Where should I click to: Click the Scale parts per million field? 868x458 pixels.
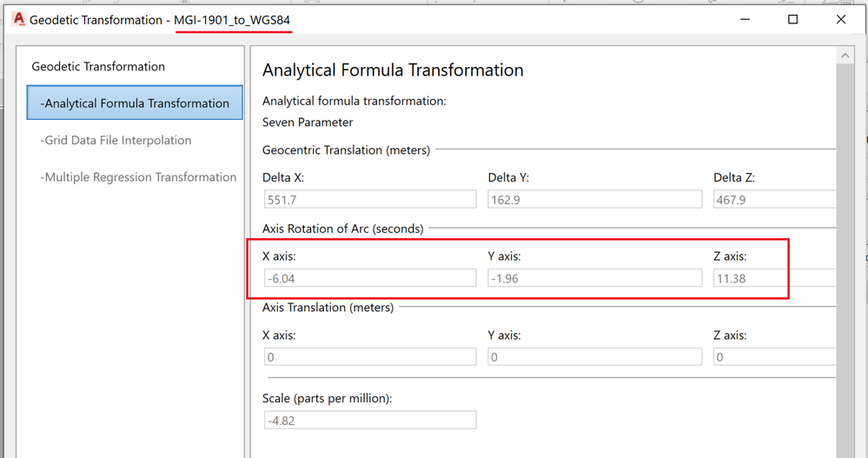[x=369, y=421]
